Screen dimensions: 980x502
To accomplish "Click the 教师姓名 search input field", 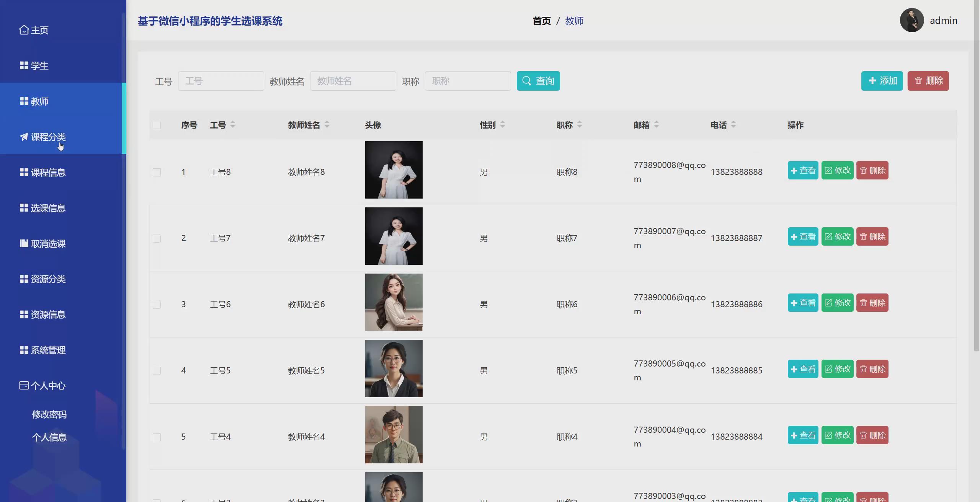I will (x=353, y=81).
